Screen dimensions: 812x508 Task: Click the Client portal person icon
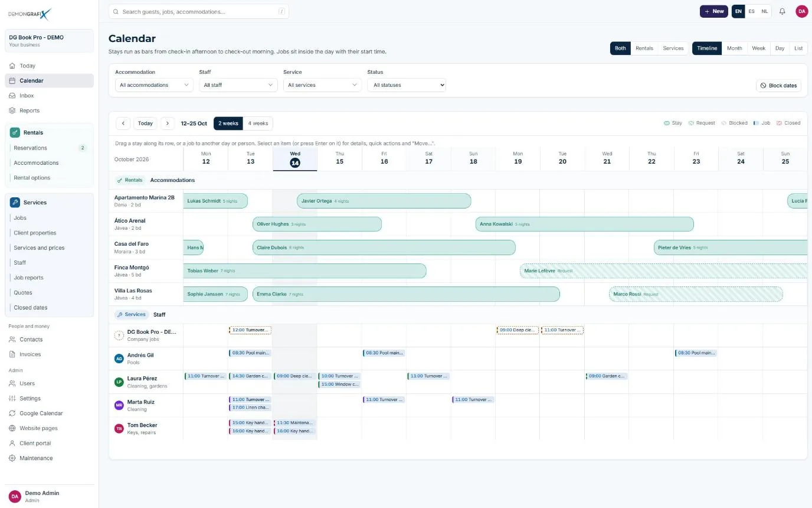tap(12, 443)
